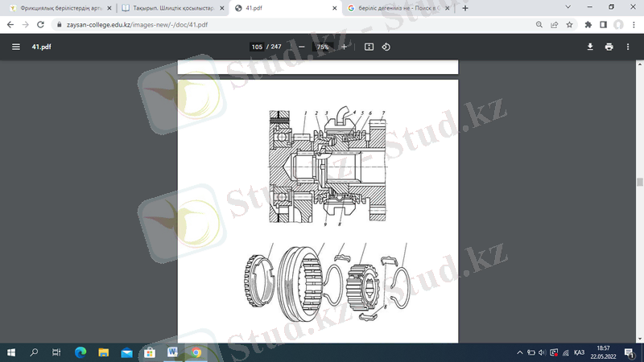Viewport: 644px width, 362px height.
Task: Switch to the беріліс дегеніміз не Google tab
Action: coord(398,8)
